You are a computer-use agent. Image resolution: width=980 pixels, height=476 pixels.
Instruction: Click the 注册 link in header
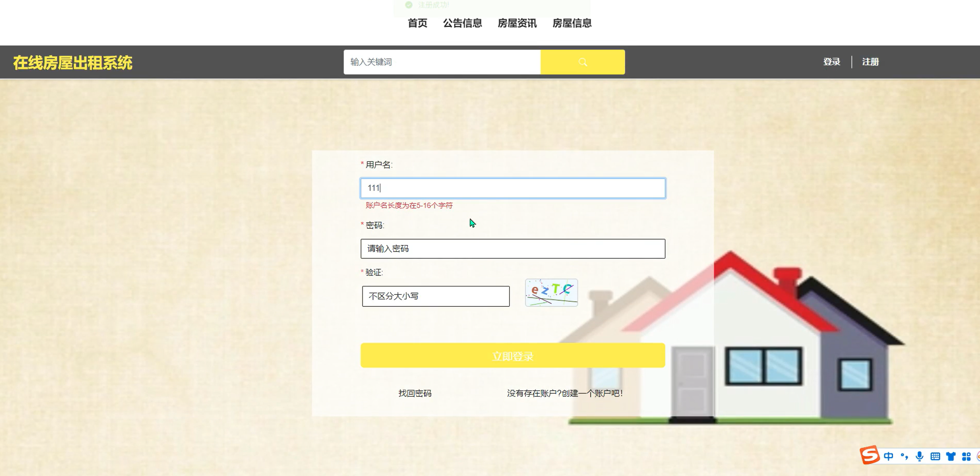(x=870, y=62)
